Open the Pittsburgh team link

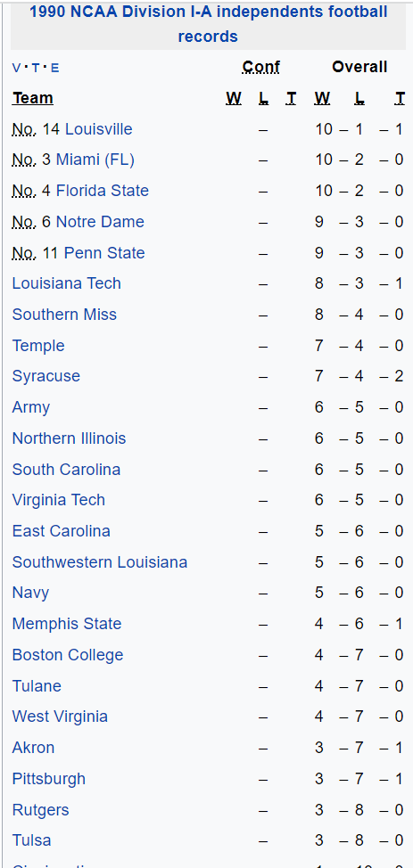[49, 779]
